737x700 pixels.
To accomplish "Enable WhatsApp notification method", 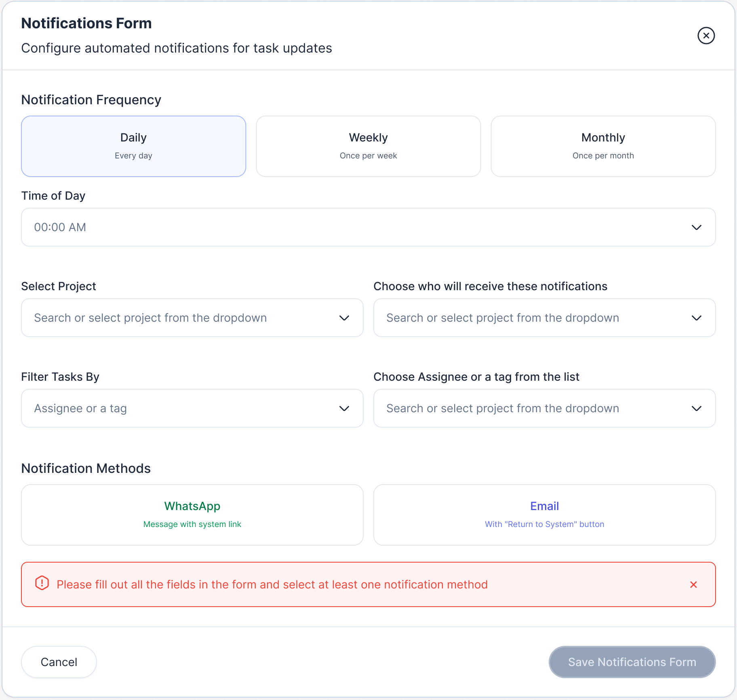I will click(192, 515).
